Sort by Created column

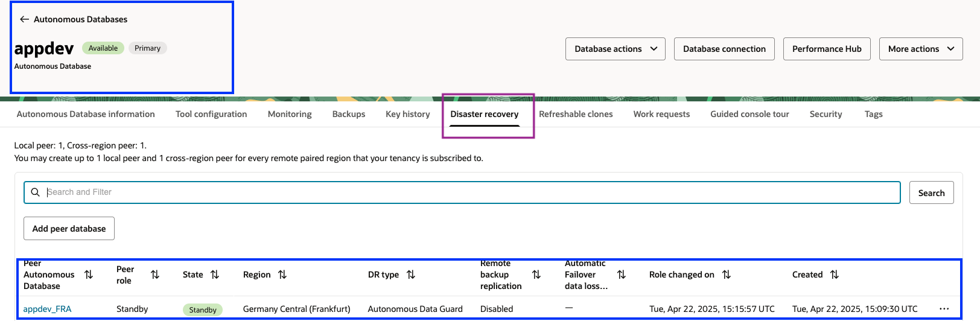pyautogui.click(x=835, y=275)
